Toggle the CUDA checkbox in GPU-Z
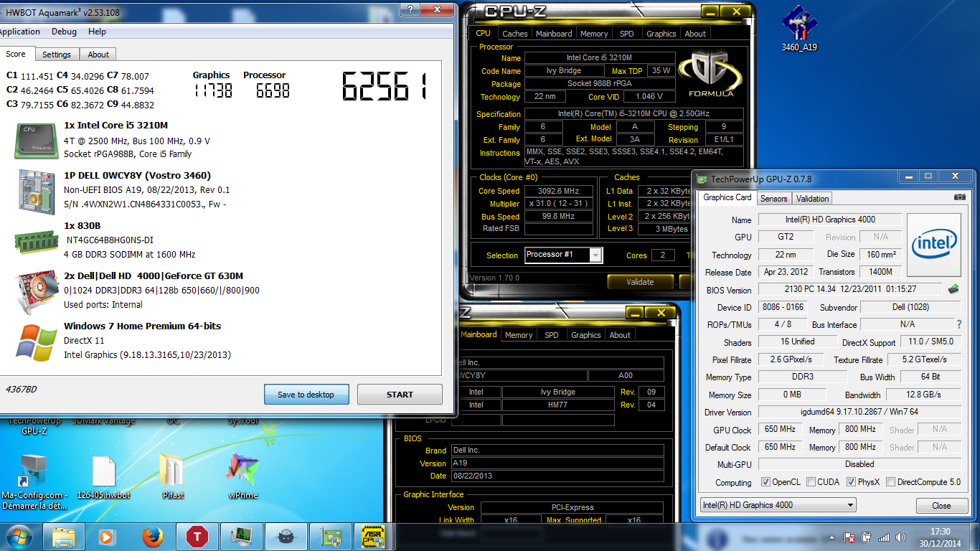Viewport: 980px width, 551px height. tap(811, 482)
